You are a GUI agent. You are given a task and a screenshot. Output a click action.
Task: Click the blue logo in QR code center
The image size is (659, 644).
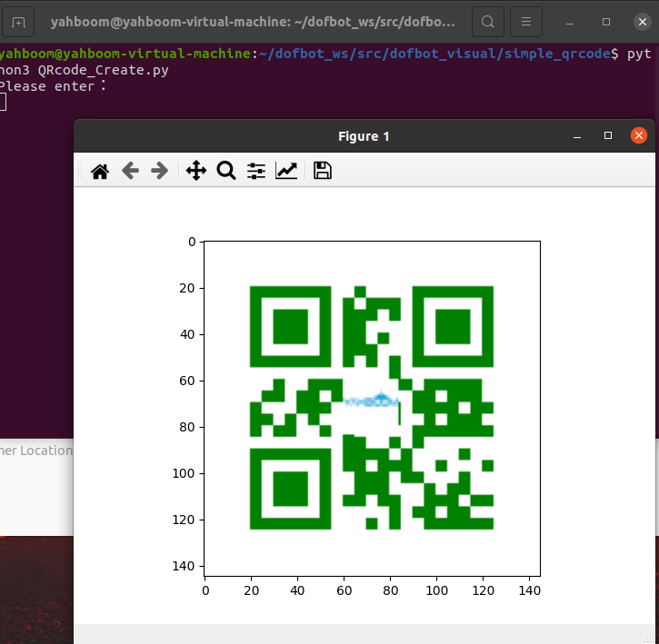tap(371, 400)
